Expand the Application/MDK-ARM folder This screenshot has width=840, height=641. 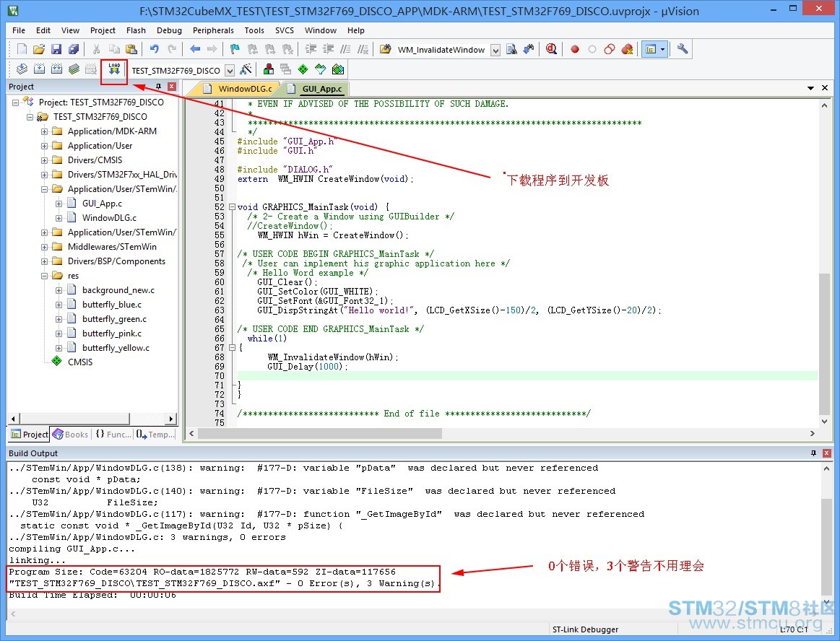click(x=45, y=131)
